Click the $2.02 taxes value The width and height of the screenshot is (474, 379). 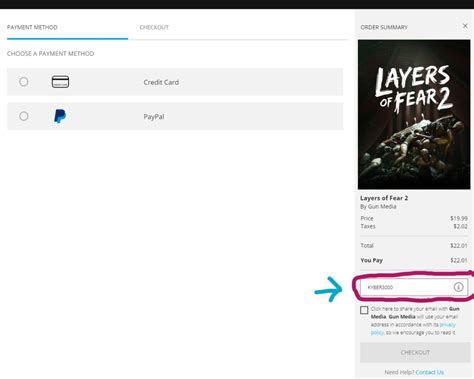(x=460, y=226)
